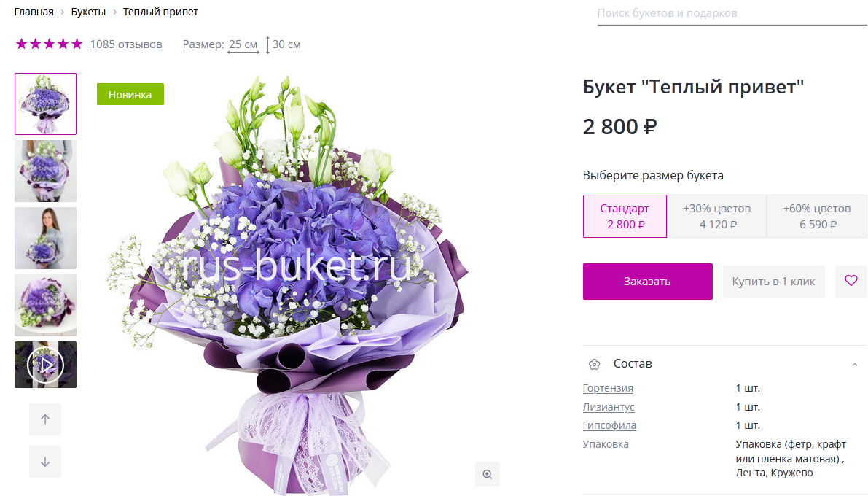Collapse the Состав section chevron
This screenshot has height=496, width=868.
(855, 364)
